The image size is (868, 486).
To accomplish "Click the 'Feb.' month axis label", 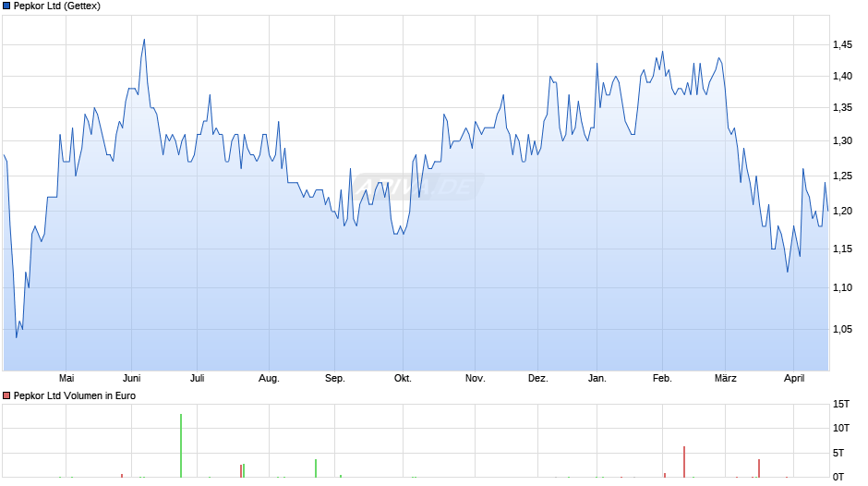I will click(x=662, y=378).
